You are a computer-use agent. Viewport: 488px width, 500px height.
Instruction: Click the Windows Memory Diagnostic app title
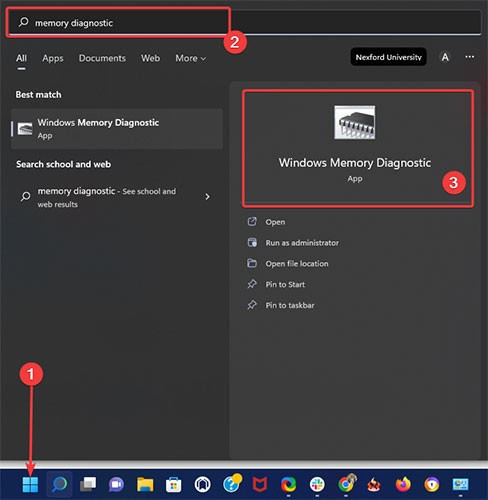pyautogui.click(x=355, y=163)
